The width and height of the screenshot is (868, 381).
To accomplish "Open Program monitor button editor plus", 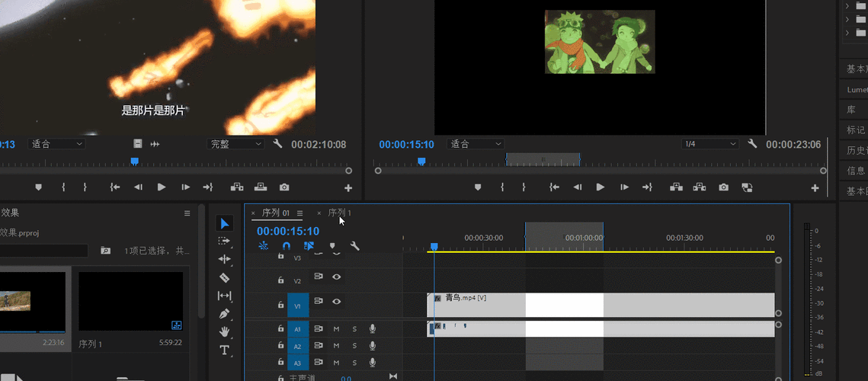I will pyautogui.click(x=815, y=188).
